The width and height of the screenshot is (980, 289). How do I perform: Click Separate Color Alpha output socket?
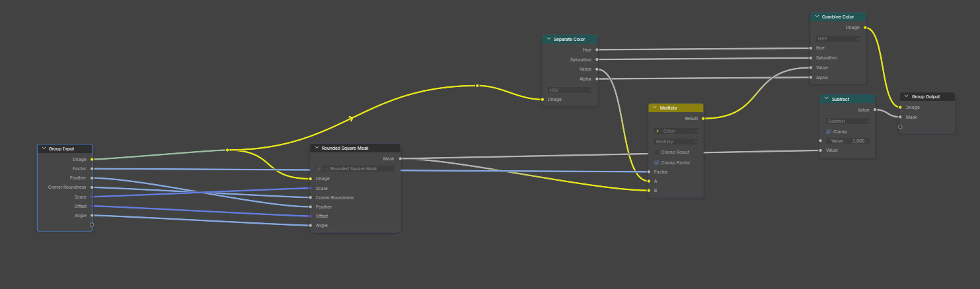click(x=597, y=79)
